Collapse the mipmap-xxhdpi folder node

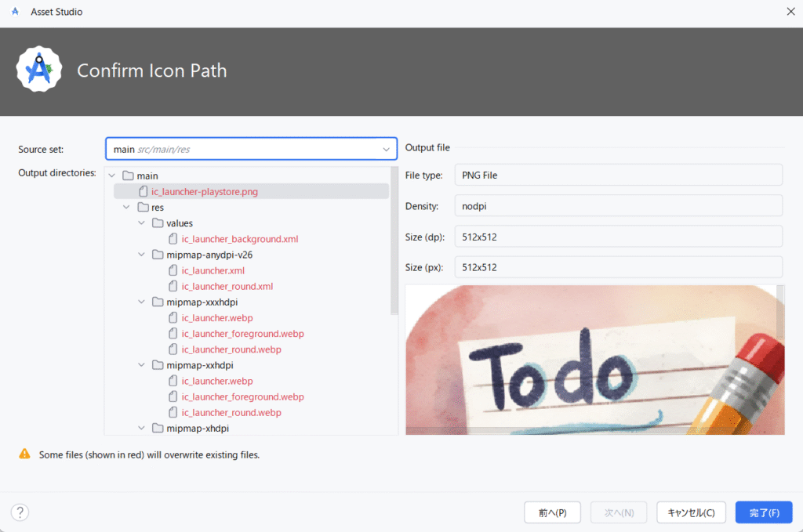[x=142, y=365]
